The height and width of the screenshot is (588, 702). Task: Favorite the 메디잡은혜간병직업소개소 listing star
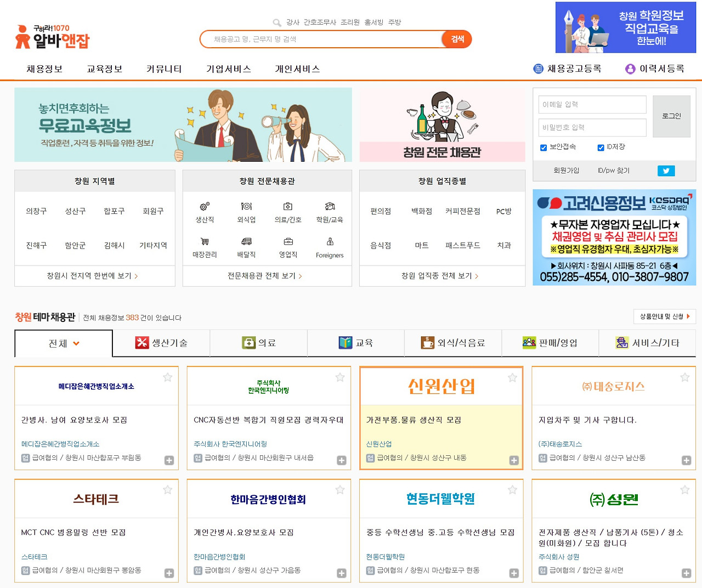[x=168, y=377]
